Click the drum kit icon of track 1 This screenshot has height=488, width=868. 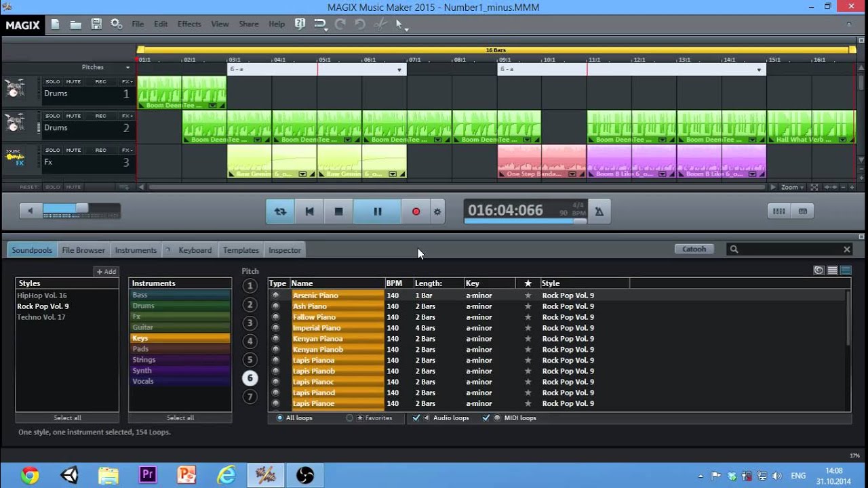15,89
